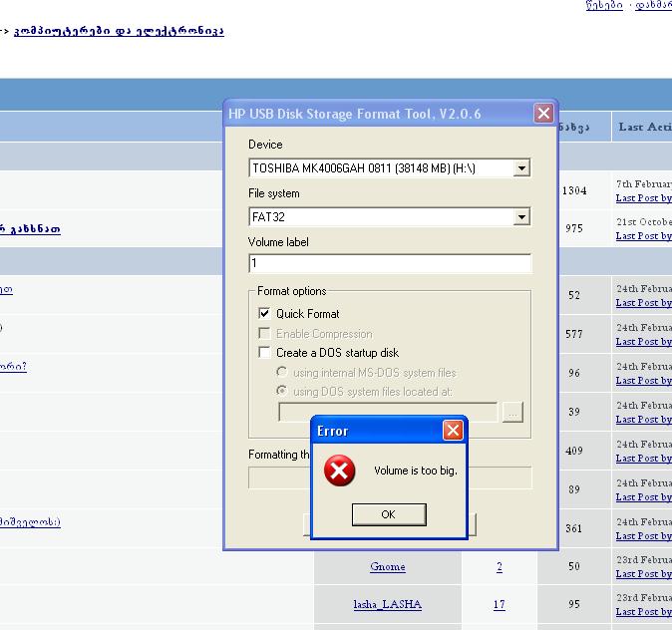Click Last Post by link beside 975 views
The width and height of the screenshot is (672, 630).
(x=644, y=235)
